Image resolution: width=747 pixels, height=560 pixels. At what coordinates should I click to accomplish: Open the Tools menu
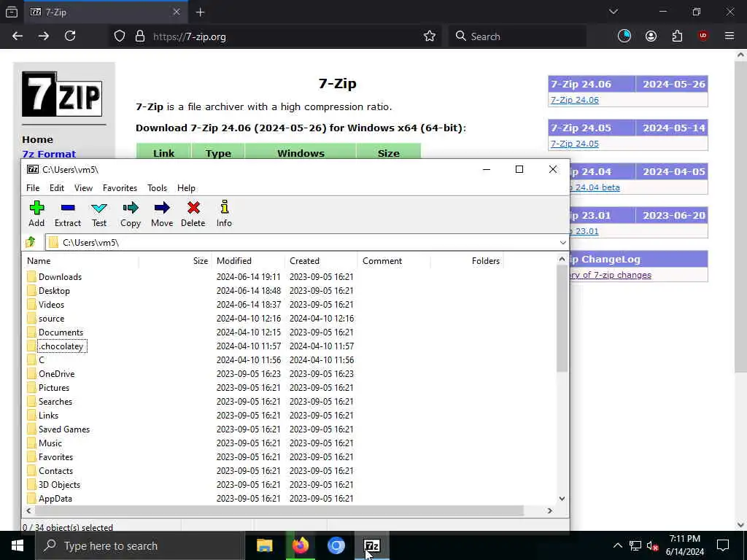click(158, 188)
